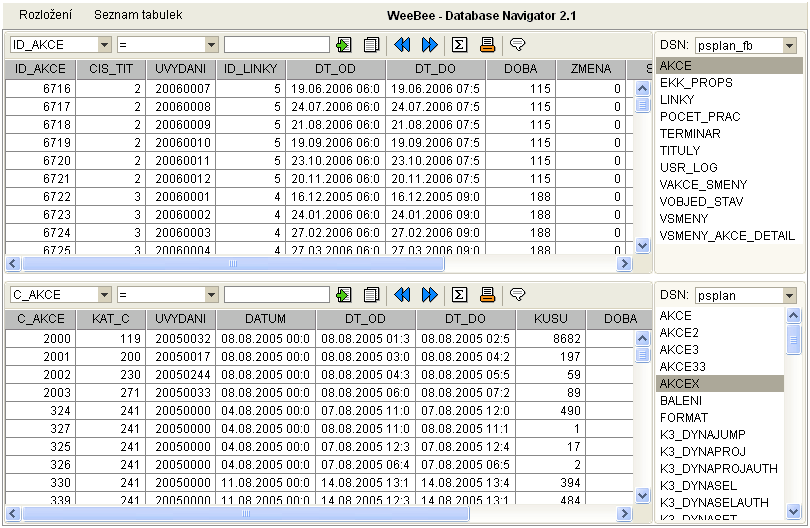The height and width of the screenshot is (528, 810).
Task: Open the Rozložení menu
Action: point(45,16)
